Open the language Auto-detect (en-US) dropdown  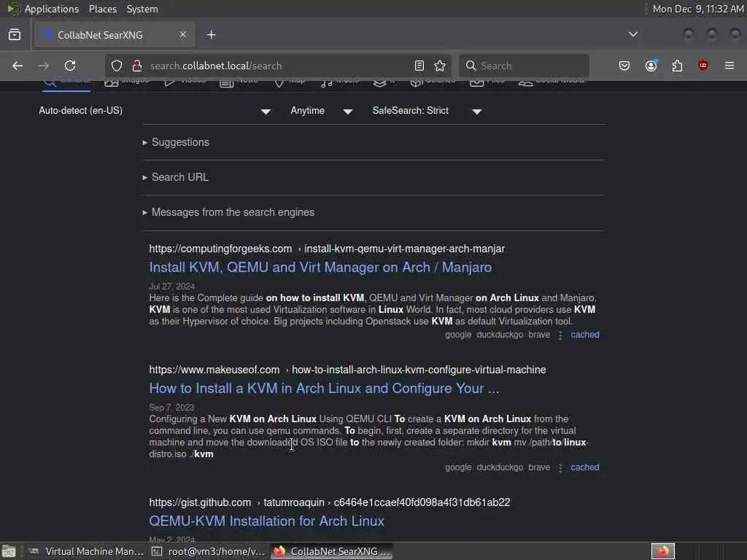pyautogui.click(x=155, y=111)
